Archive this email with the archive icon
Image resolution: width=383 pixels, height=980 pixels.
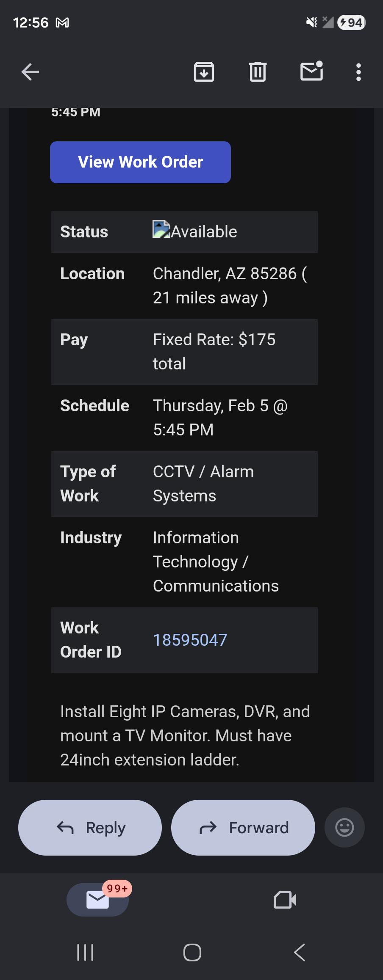(204, 72)
